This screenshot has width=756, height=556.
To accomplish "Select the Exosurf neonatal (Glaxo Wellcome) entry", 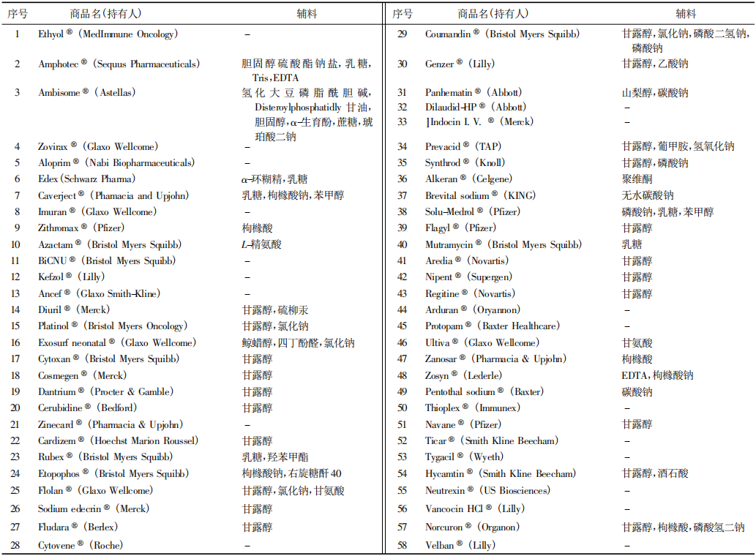I will tap(116, 342).
